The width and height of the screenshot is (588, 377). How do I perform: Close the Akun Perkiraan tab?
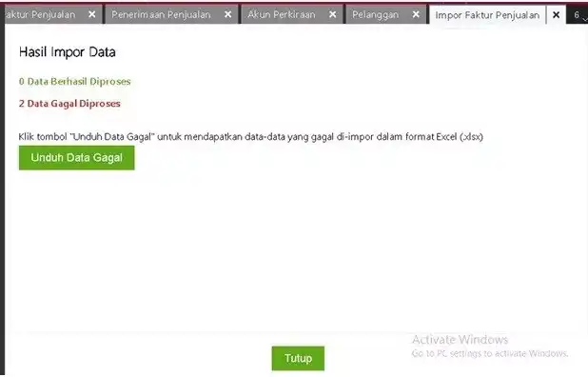(x=332, y=14)
